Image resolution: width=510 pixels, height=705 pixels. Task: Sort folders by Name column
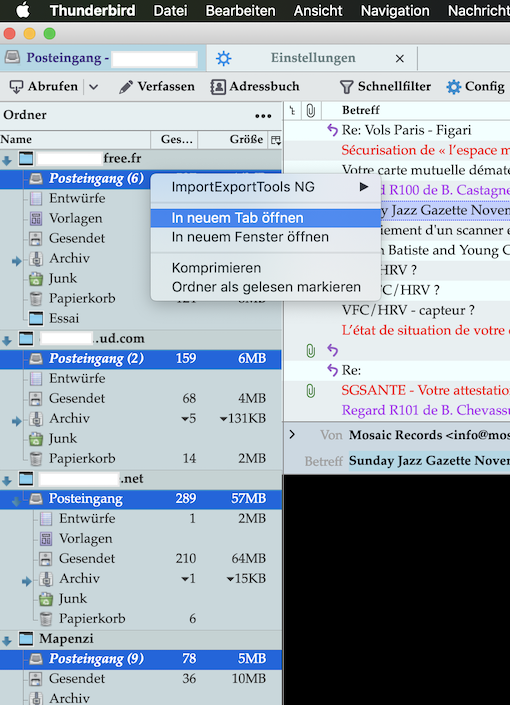click(x=75, y=139)
